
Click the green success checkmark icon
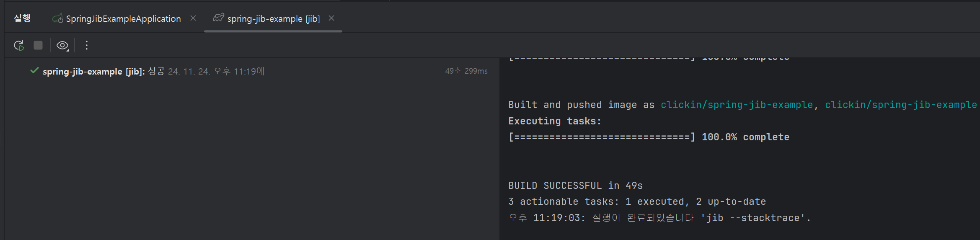click(x=34, y=70)
